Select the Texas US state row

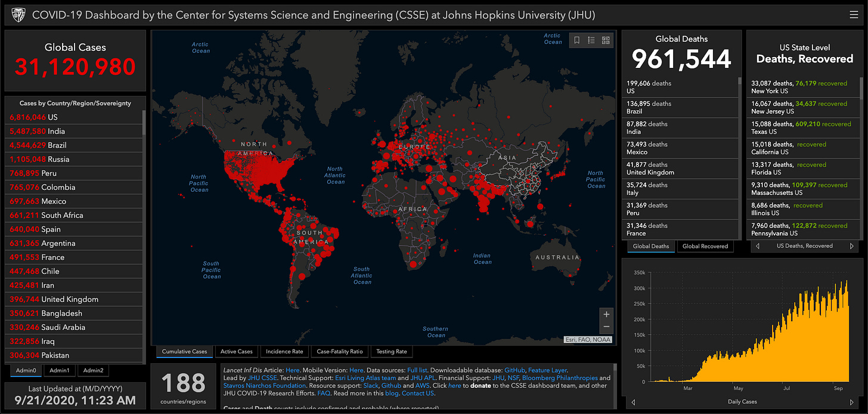point(802,128)
